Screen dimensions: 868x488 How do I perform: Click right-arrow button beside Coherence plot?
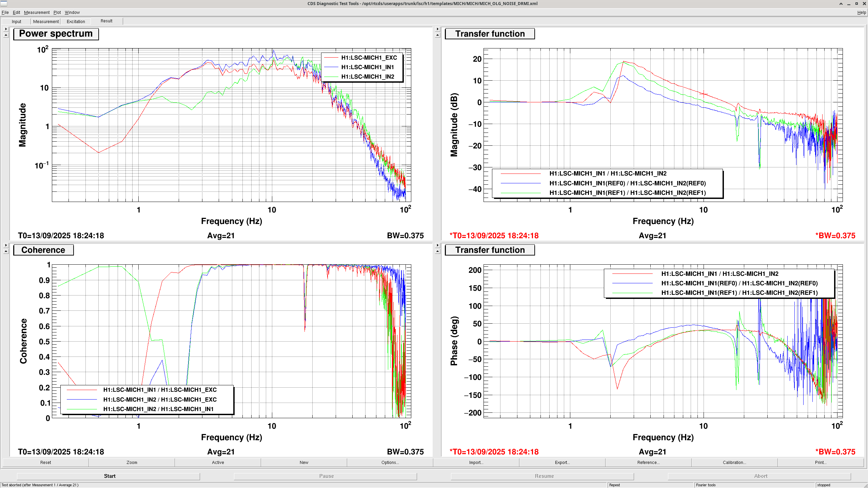pos(6,245)
